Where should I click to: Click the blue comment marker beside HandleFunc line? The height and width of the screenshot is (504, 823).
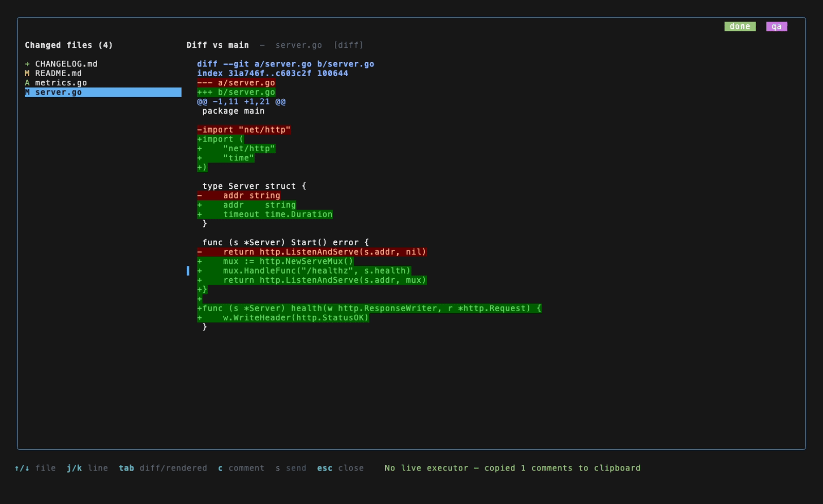[x=188, y=271]
